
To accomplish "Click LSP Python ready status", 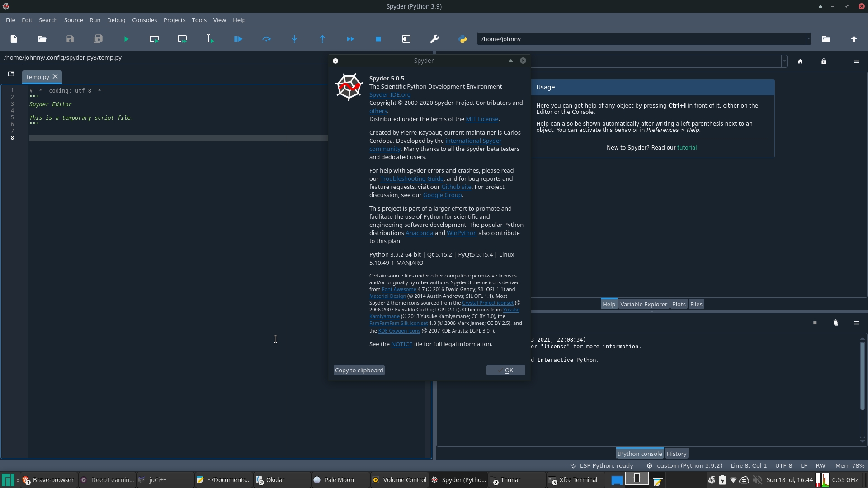I will tap(601, 465).
